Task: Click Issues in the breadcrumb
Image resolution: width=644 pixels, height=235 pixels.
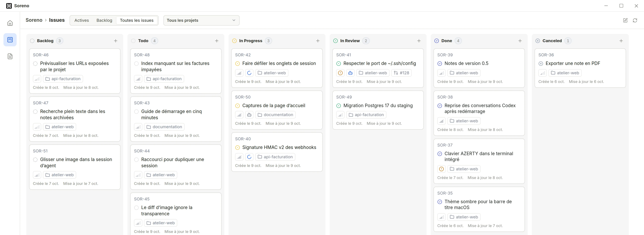Action: tap(57, 20)
